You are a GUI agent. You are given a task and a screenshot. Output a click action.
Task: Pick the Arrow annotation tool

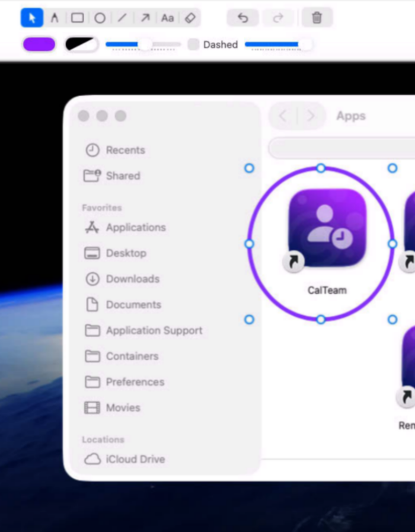coord(145,18)
